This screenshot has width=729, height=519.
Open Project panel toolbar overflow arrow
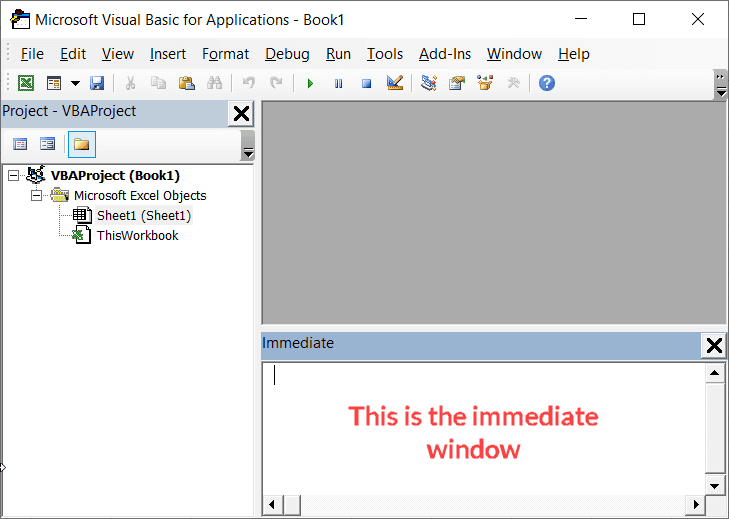coord(248,146)
